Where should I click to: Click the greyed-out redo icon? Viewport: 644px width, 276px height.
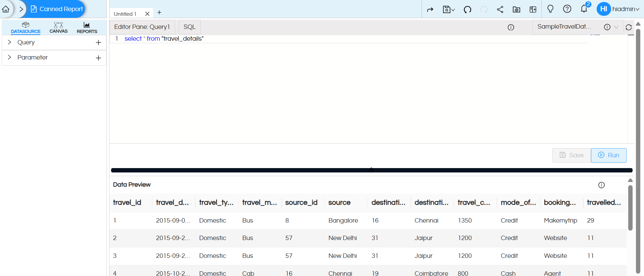484,9
